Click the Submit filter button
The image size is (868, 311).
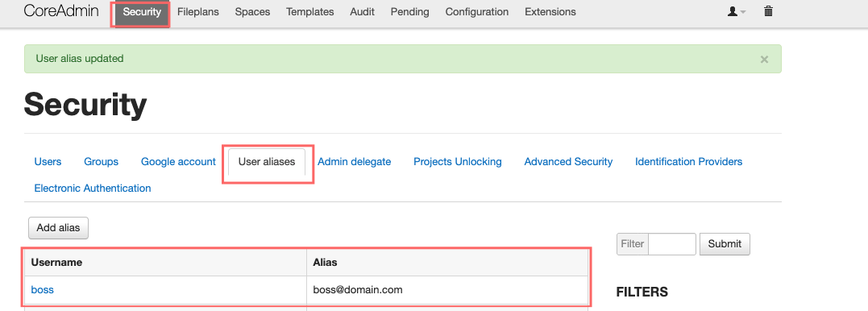[x=725, y=244]
